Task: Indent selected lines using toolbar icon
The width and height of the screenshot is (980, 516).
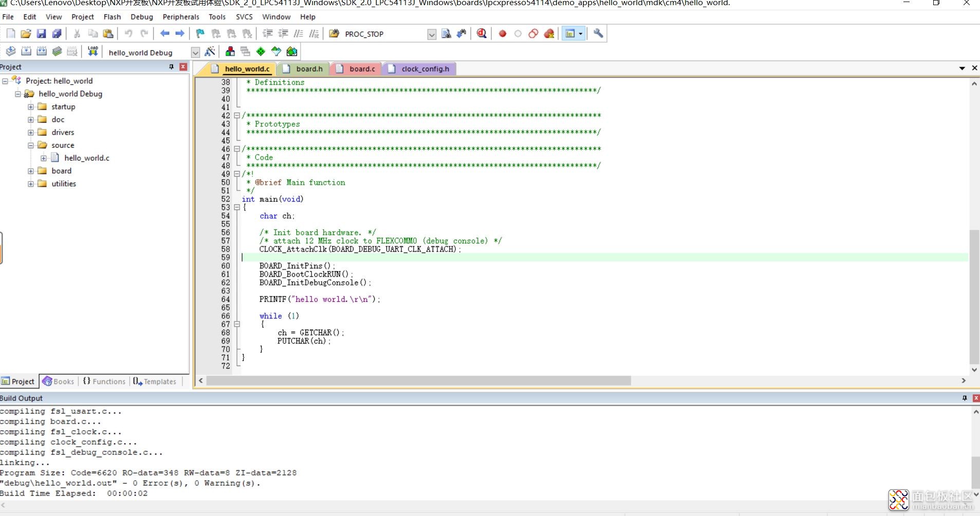Action: click(268, 34)
